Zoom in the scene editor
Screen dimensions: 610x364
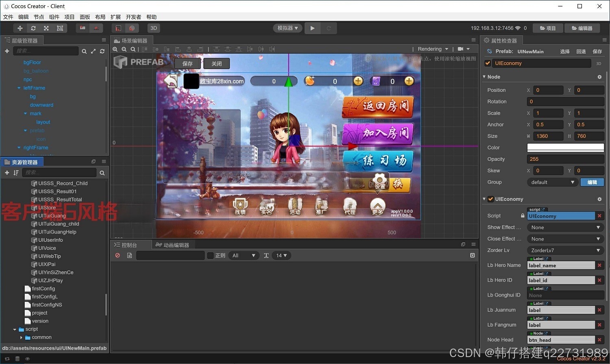pyautogui.click(x=115, y=49)
